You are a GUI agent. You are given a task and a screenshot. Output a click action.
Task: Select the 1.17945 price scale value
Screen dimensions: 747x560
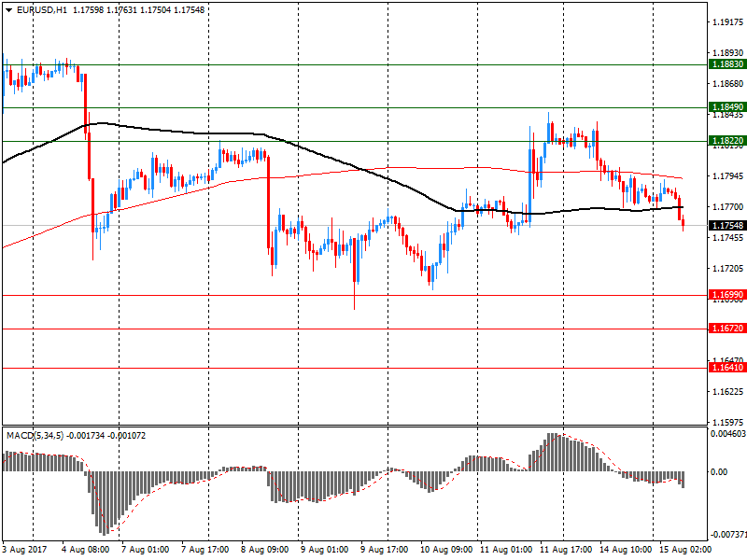727,176
